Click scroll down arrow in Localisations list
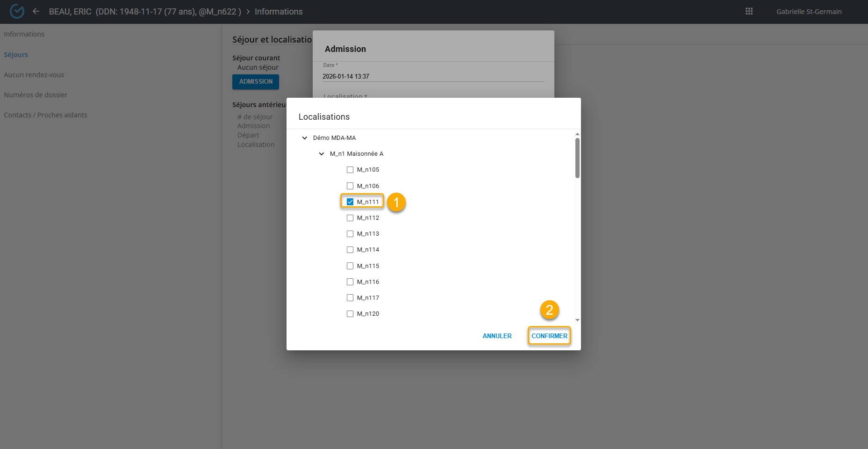 (x=577, y=320)
